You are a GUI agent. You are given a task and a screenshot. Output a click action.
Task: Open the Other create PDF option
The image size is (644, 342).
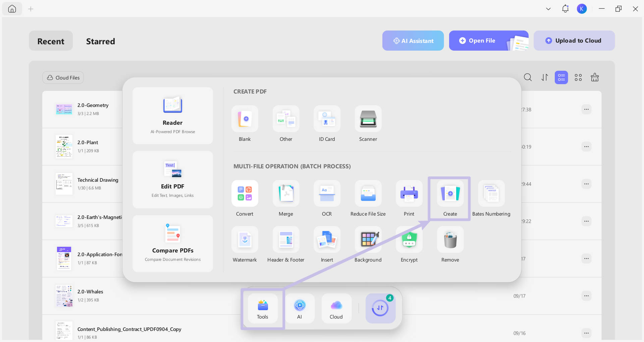click(x=286, y=119)
